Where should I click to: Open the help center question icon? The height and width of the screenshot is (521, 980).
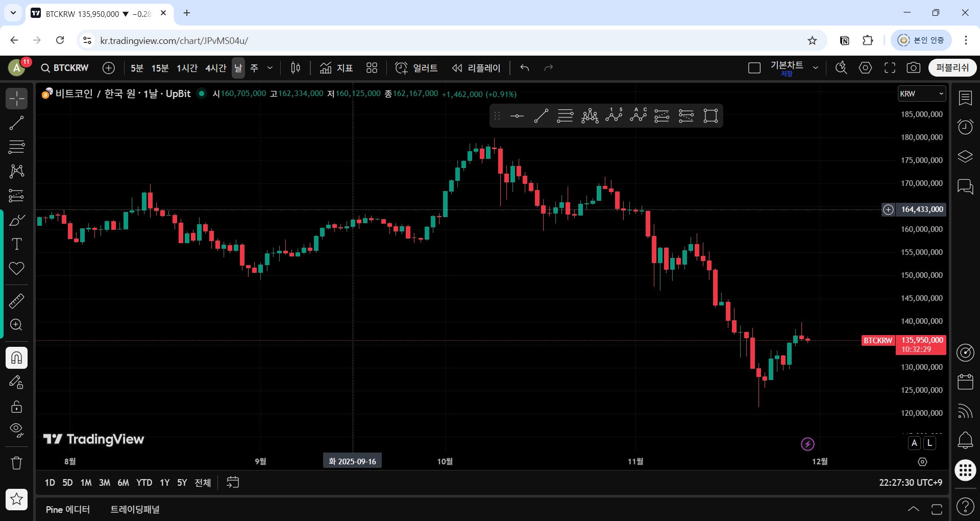(x=965, y=507)
